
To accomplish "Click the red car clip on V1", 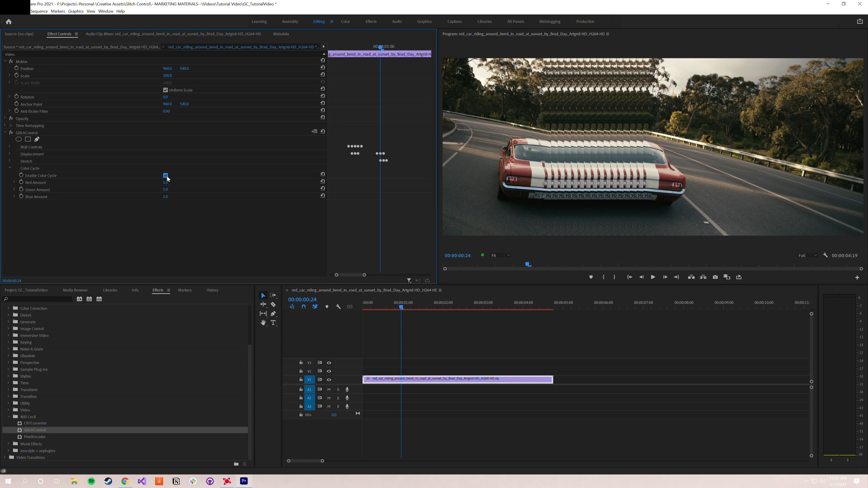I will point(458,380).
